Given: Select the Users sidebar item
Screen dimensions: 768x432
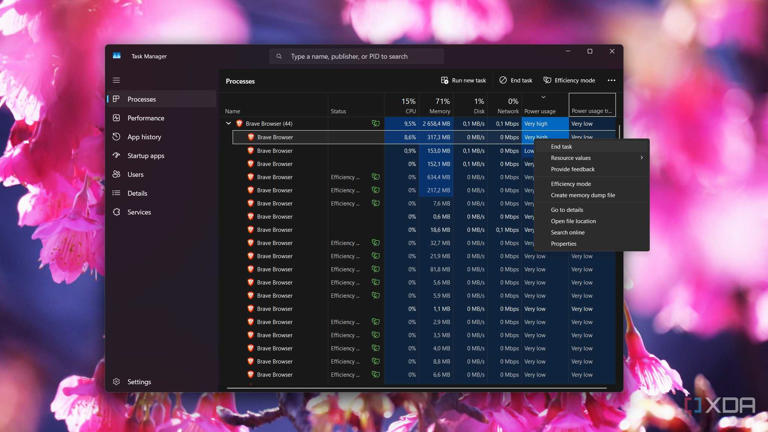Looking at the screenshot, I should coord(135,174).
